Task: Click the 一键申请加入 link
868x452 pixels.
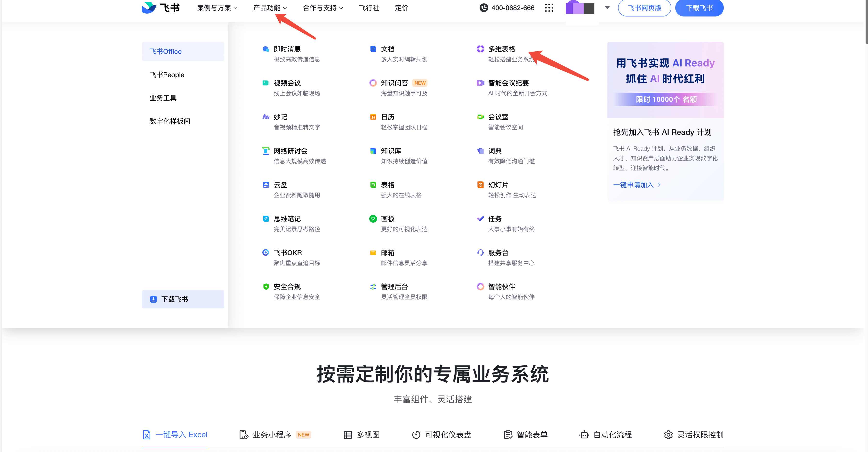Action: (x=637, y=185)
